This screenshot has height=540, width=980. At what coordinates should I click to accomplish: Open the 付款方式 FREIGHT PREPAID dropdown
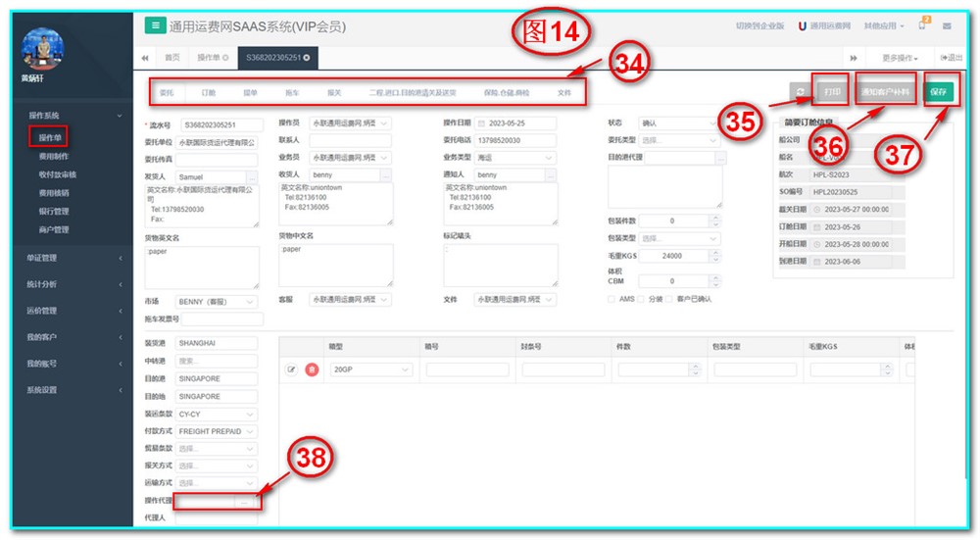(x=216, y=431)
